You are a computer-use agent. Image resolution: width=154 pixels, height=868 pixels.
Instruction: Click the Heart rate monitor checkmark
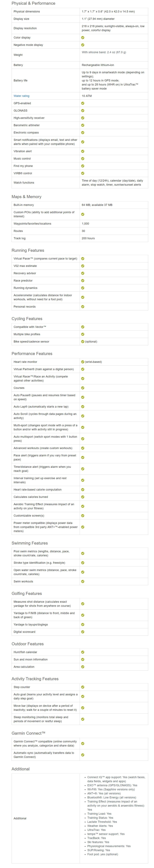[x=83, y=362]
